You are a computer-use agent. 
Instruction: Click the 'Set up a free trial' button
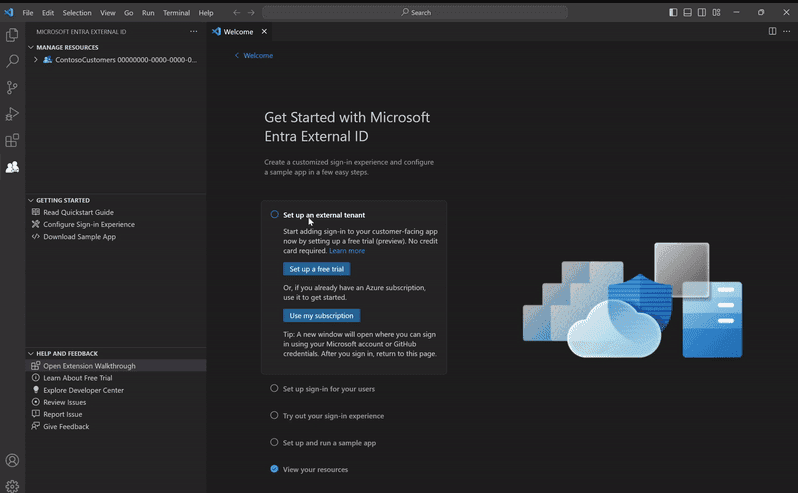[x=317, y=269]
